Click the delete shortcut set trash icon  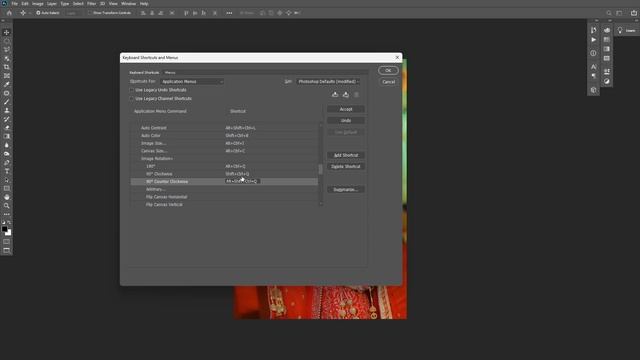click(x=356, y=95)
